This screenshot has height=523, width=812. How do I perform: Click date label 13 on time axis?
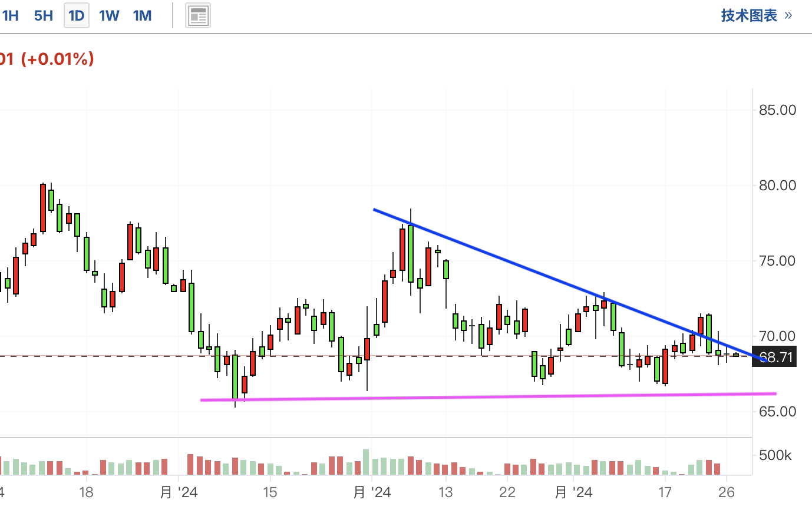click(x=445, y=492)
